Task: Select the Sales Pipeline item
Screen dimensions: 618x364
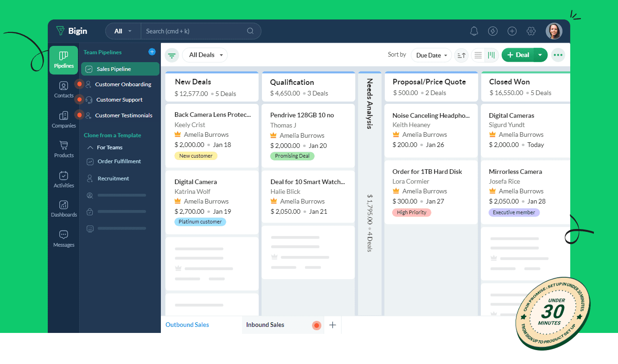Action: click(120, 69)
